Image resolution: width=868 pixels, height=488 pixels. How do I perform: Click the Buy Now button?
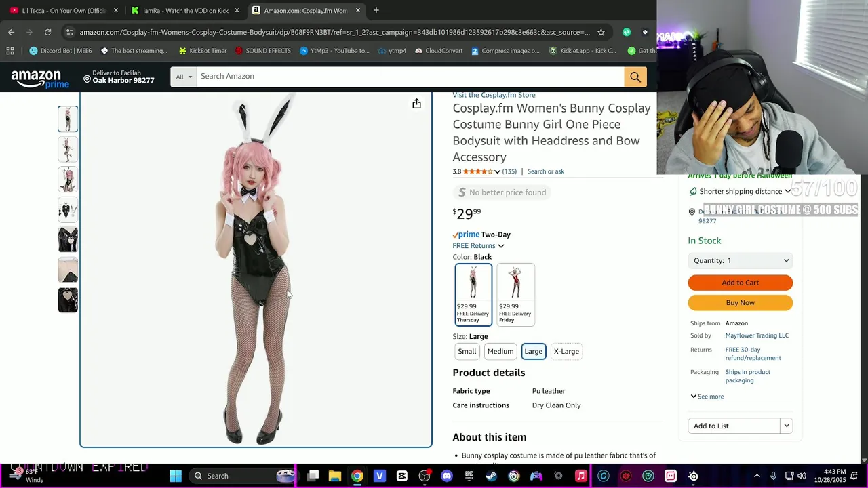tap(741, 303)
